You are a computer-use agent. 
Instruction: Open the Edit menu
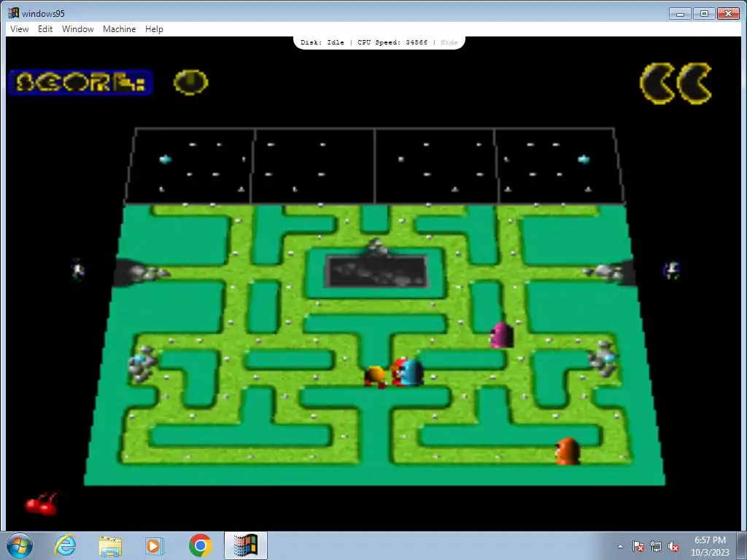[45, 29]
